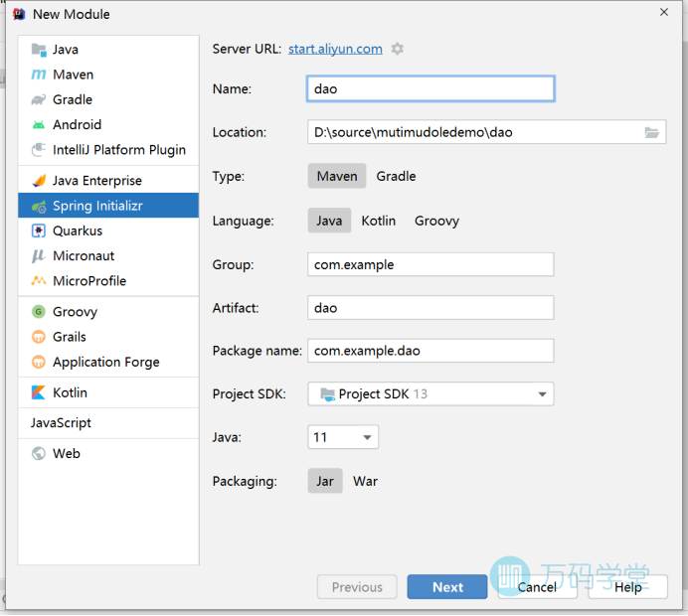Select the Java Enterprise label

(97, 181)
